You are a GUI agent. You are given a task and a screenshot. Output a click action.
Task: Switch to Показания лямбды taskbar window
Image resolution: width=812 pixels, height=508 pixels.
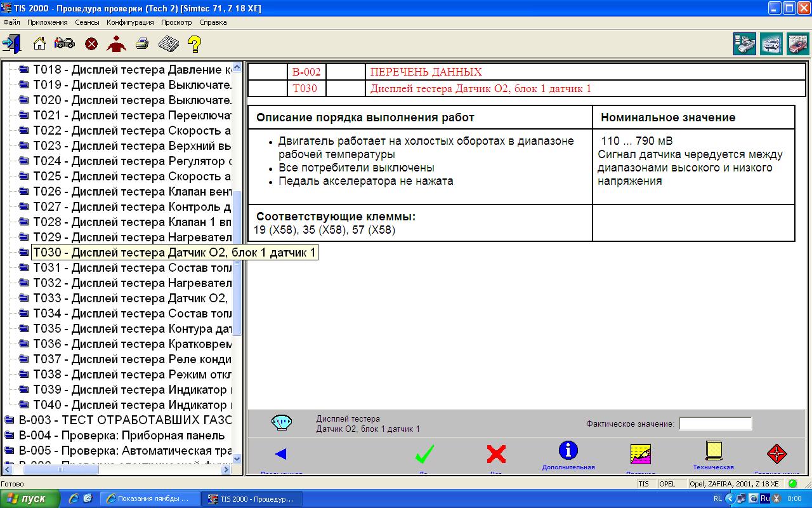tap(150, 498)
